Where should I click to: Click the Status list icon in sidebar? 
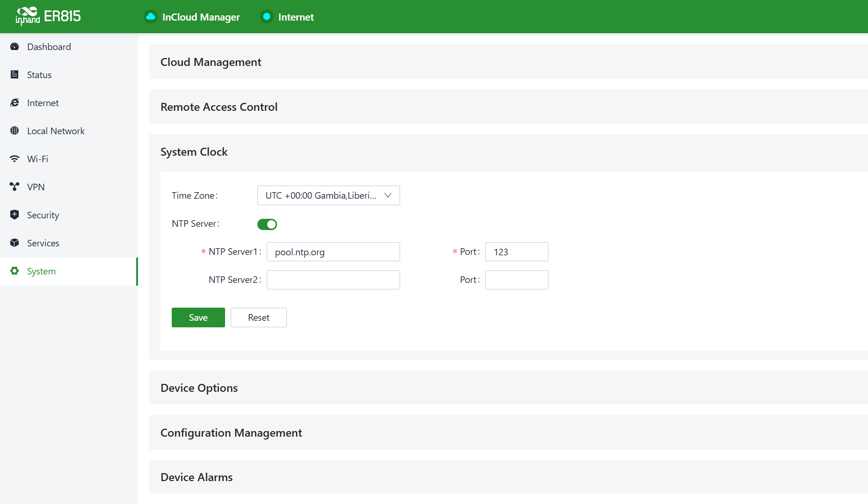click(15, 75)
